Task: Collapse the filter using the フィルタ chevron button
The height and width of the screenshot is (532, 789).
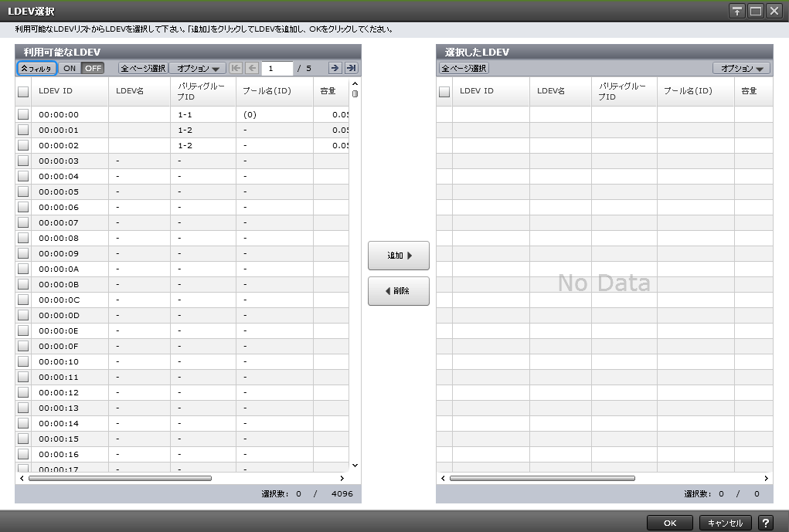Action: (x=36, y=68)
